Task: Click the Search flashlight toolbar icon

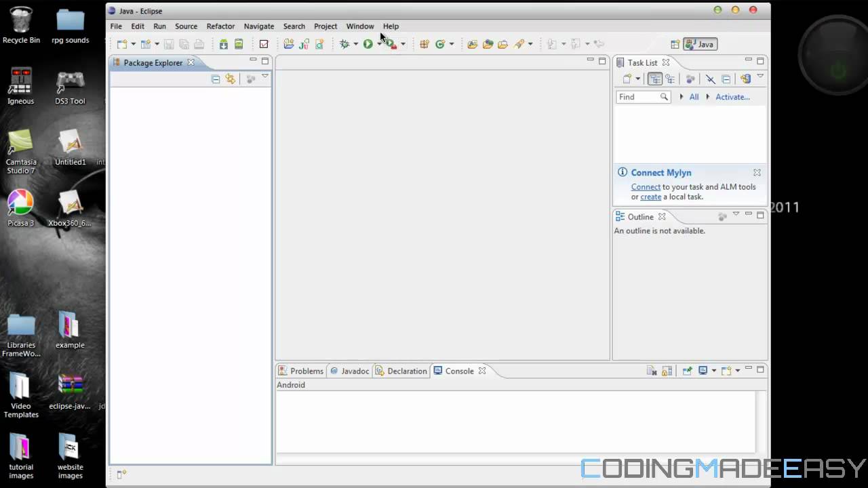Action: [x=519, y=44]
